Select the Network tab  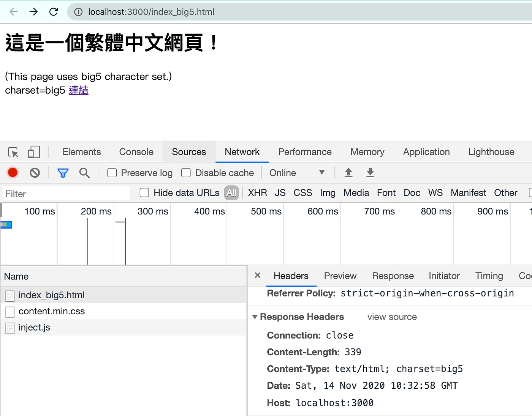(x=242, y=152)
